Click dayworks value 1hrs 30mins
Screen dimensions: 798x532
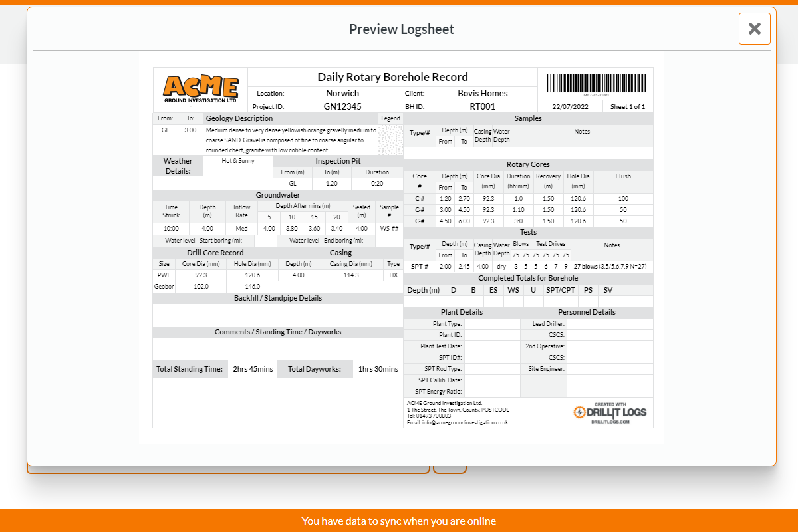pos(378,369)
